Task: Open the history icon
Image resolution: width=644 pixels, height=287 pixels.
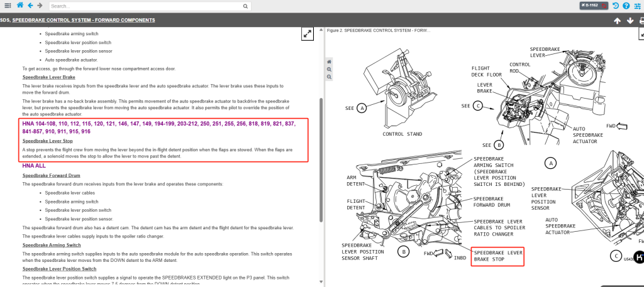Action: [615, 6]
